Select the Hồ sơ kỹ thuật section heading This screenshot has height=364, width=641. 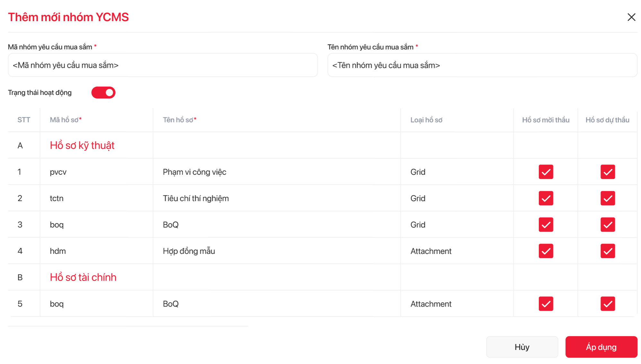coord(82,146)
